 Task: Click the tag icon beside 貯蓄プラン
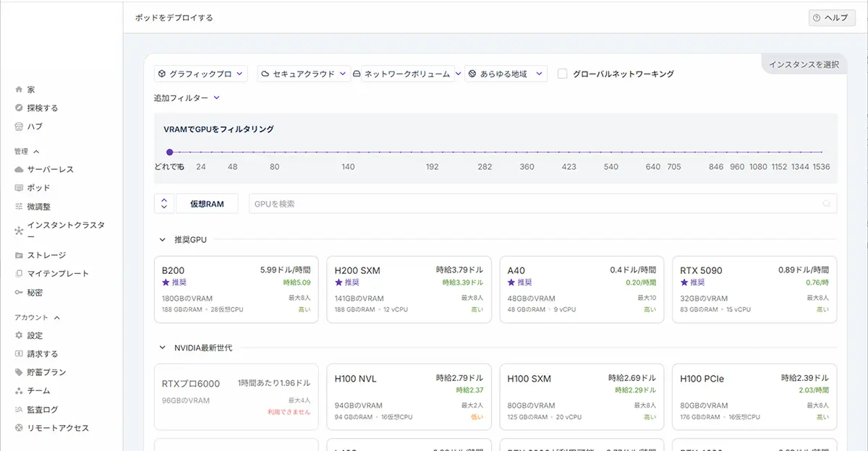click(x=19, y=372)
